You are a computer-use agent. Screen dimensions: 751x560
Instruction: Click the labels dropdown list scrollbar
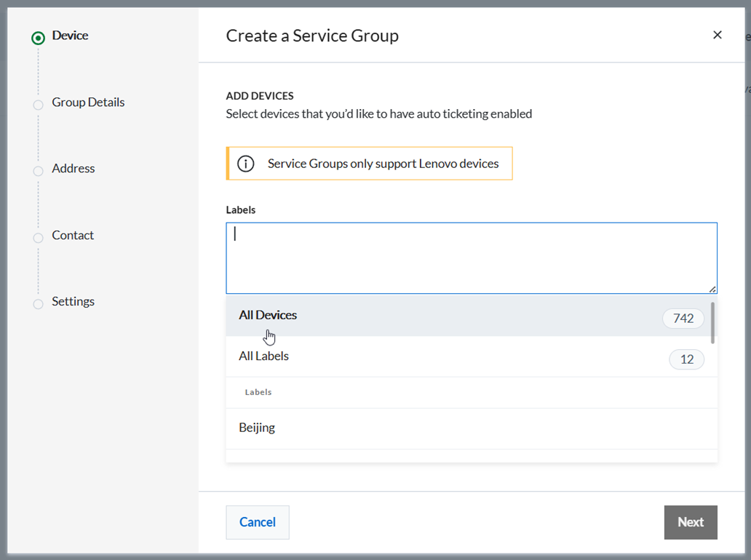[712, 323]
